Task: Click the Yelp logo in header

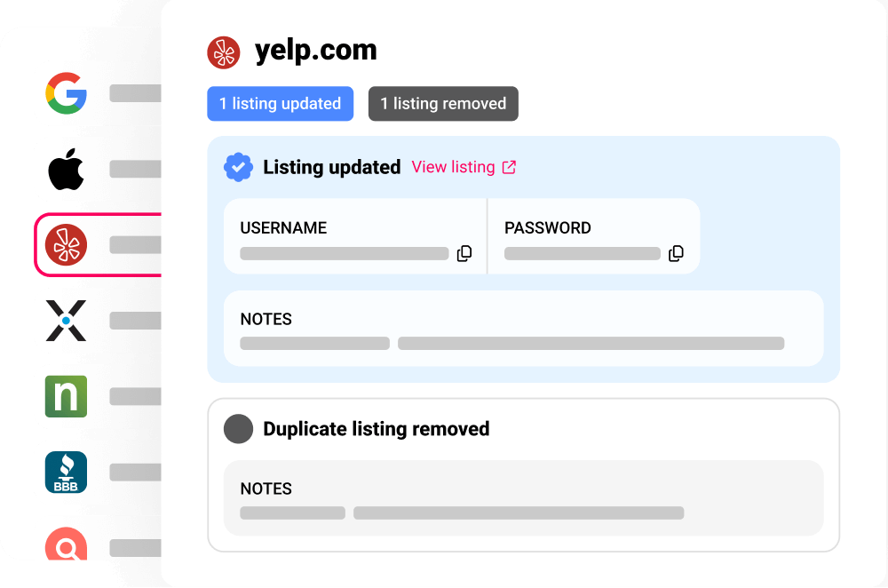Action: [224, 52]
